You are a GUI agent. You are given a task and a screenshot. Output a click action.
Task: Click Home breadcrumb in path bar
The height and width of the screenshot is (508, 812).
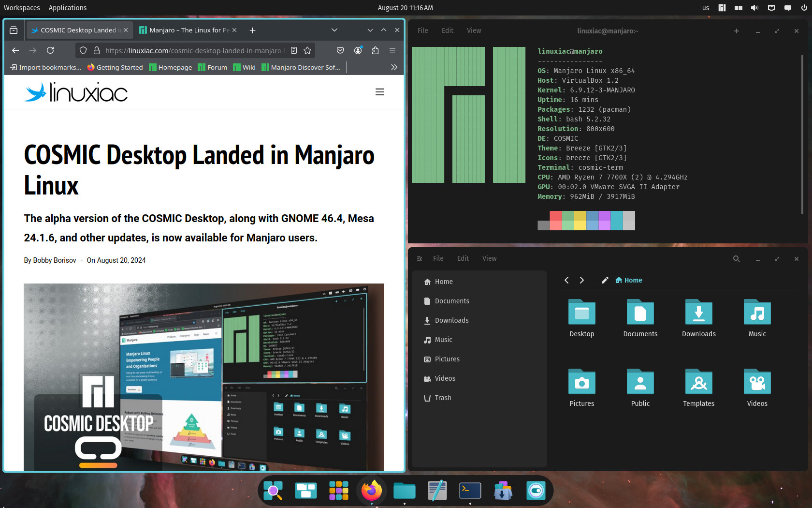coord(629,280)
